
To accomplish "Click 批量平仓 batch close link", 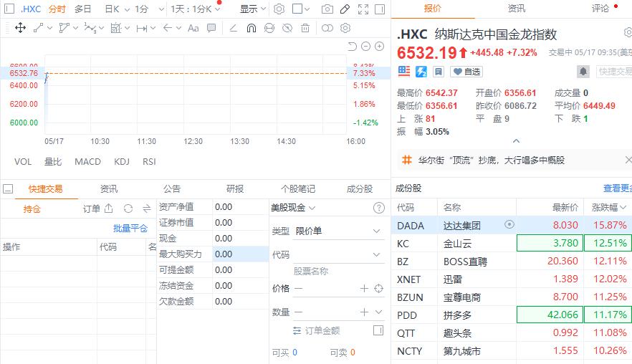I will coord(130,228).
